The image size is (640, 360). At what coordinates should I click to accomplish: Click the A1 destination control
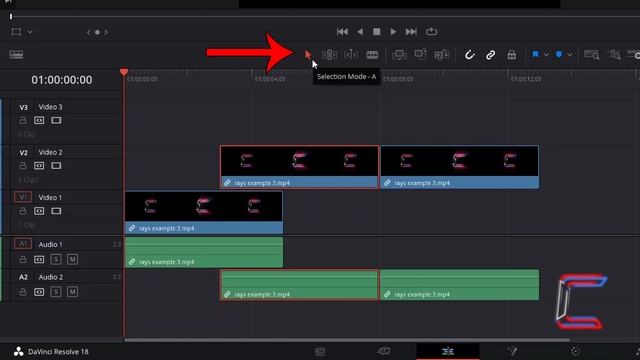click(x=23, y=244)
